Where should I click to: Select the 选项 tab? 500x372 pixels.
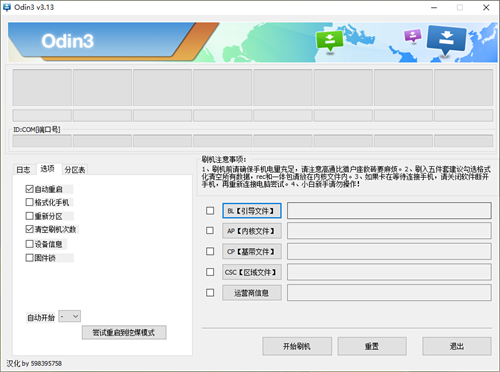pyautogui.click(x=47, y=168)
